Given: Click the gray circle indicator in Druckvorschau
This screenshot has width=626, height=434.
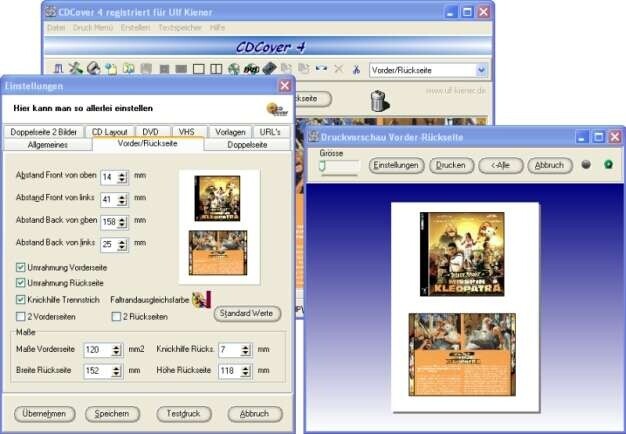Looking at the screenshot, I should coord(586,164).
